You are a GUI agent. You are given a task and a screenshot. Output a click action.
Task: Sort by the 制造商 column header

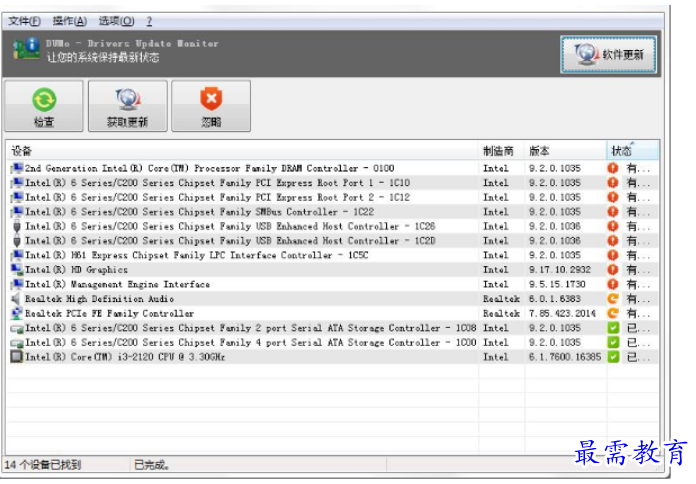click(501, 151)
